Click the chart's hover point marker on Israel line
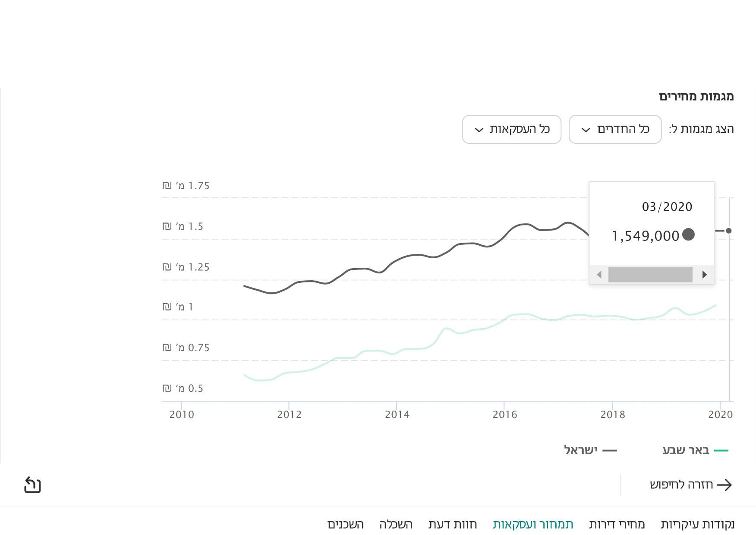This screenshot has width=756, height=535. point(729,231)
